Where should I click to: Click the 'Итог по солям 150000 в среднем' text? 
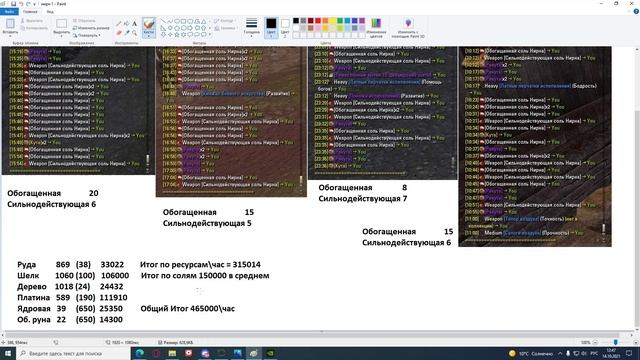(x=205, y=276)
